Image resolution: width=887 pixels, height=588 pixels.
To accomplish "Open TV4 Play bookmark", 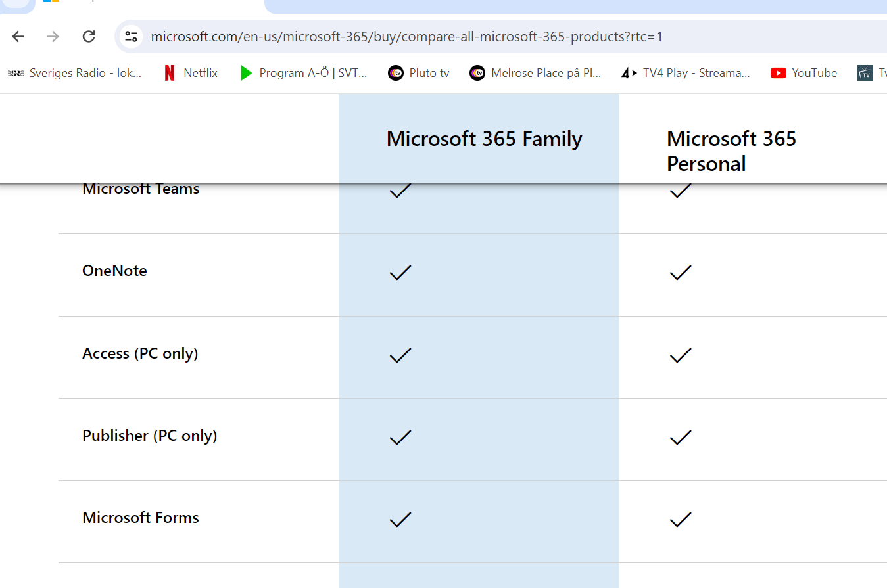I will tap(686, 73).
